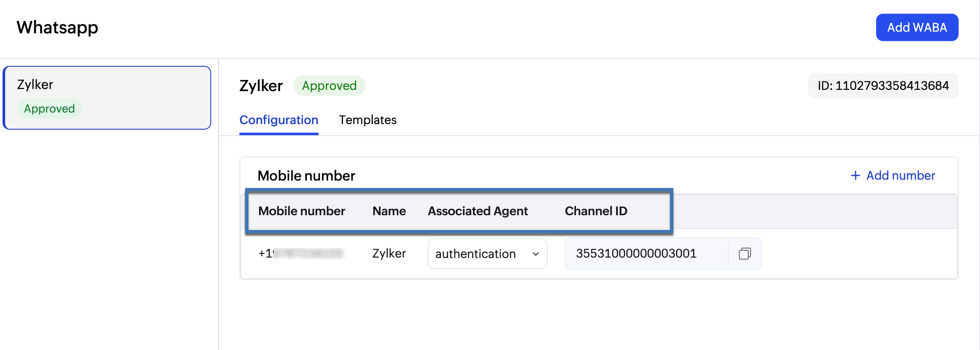Click the Associated Agent column header
Screen dimensions: 980x350
click(478, 211)
